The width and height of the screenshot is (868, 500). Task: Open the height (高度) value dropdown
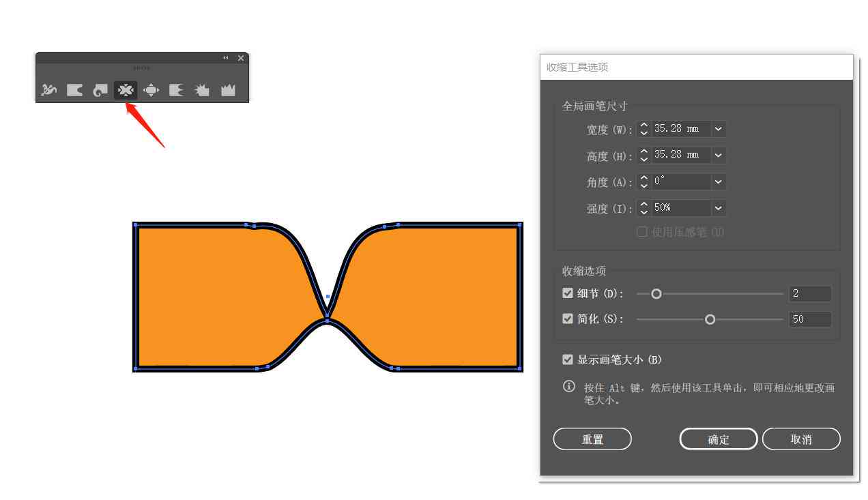coord(719,156)
